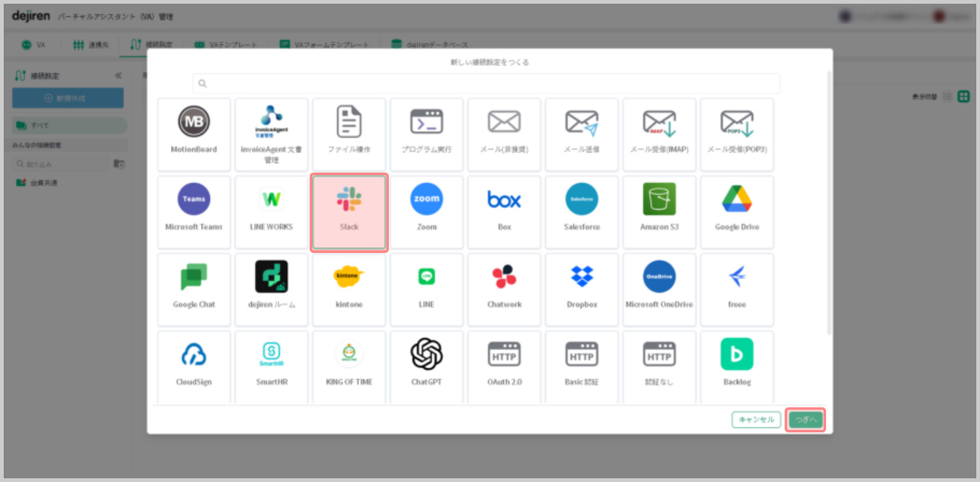Pick the プログラム実行 terminal connector

click(427, 134)
